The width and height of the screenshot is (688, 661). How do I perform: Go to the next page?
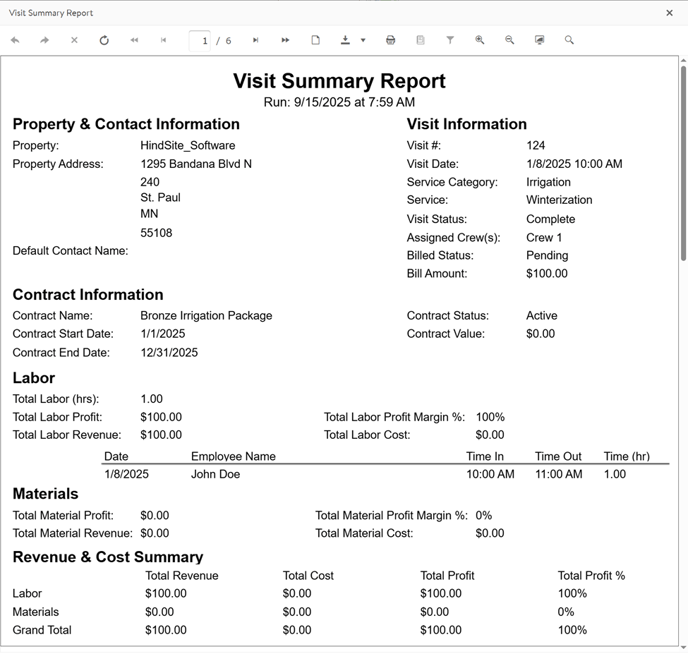256,41
